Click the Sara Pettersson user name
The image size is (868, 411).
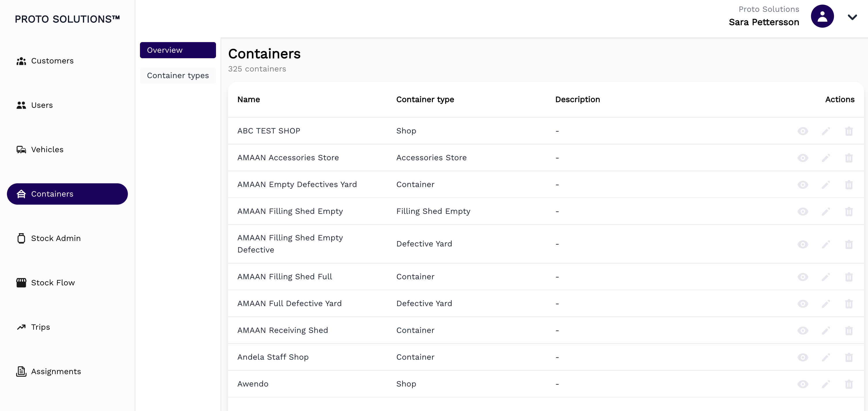764,22
